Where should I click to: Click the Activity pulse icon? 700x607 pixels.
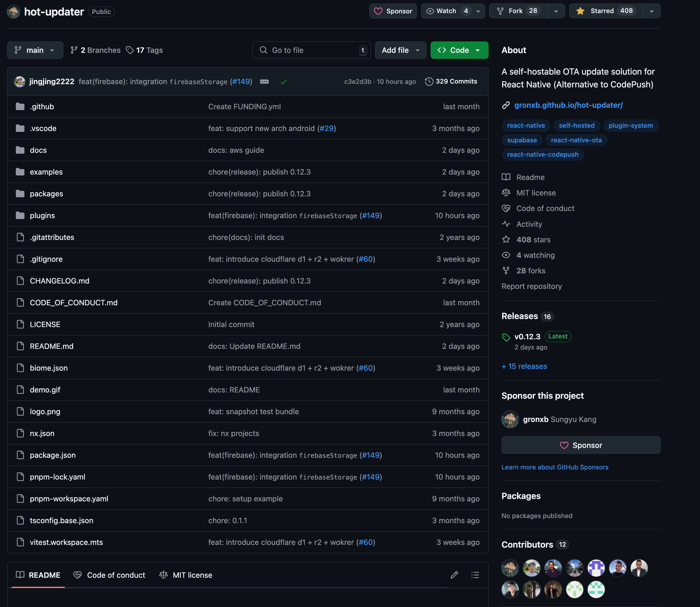pyautogui.click(x=506, y=224)
